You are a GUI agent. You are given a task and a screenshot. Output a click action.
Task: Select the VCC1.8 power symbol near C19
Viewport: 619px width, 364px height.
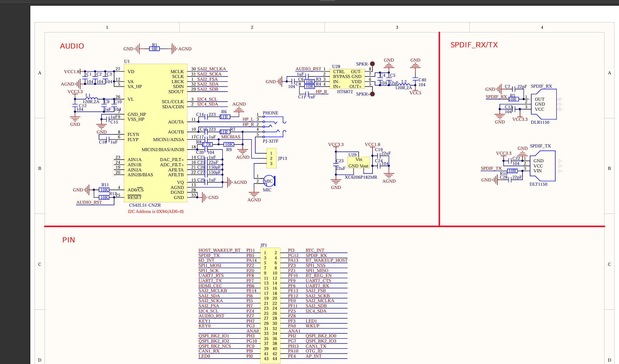click(x=373, y=144)
